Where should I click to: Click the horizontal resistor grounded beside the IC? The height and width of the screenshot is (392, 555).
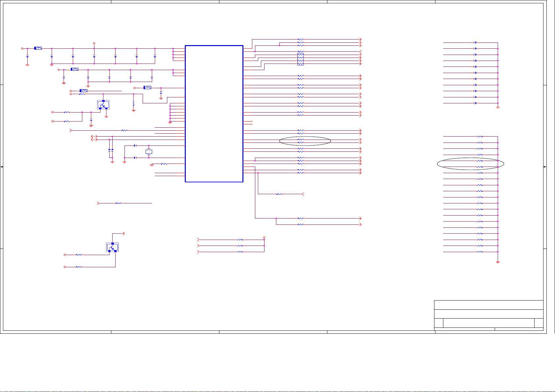point(164,164)
